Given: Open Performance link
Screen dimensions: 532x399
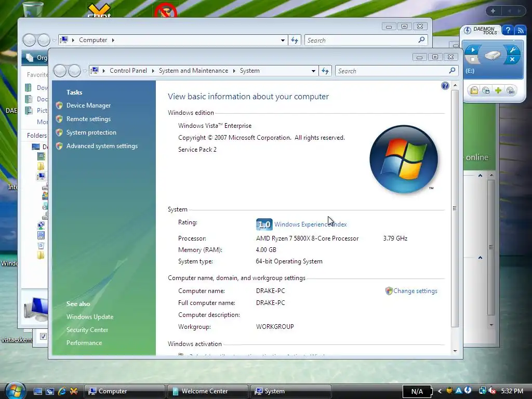Looking at the screenshot, I should coord(84,343).
